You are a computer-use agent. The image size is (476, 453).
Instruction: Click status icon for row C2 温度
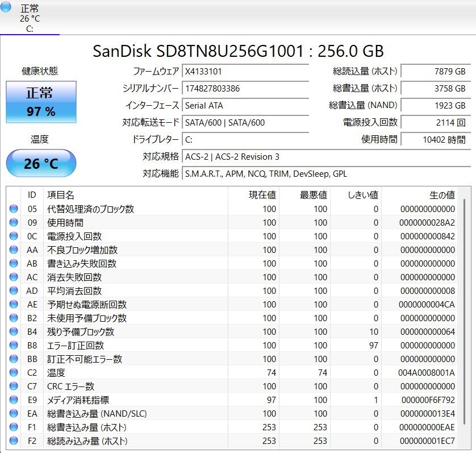click(14, 372)
